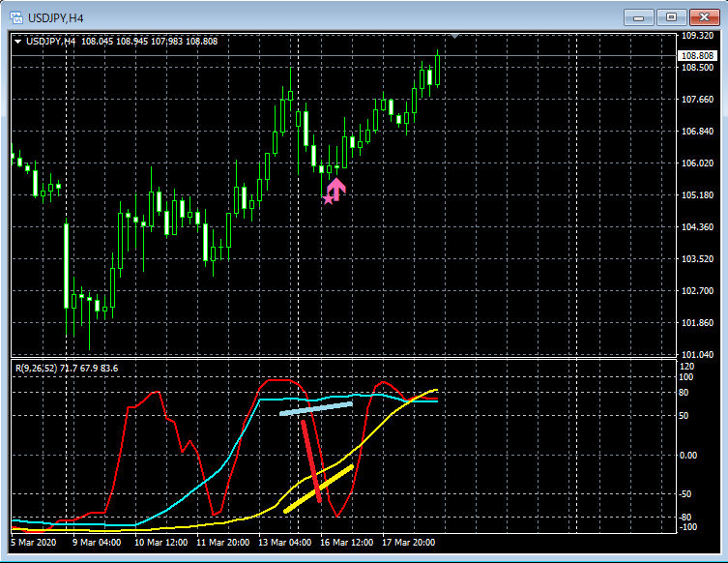
Task: Select the current price label 108.808
Action: (696, 56)
